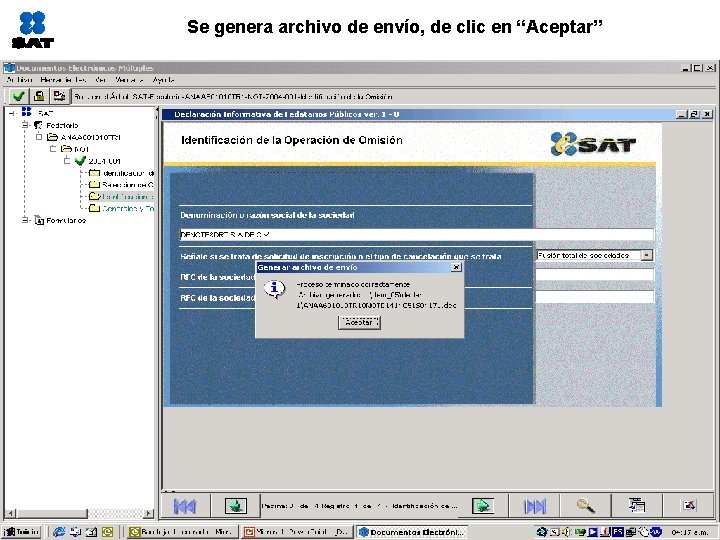
Task: Select the Fedatario tree item
Action: tap(62, 125)
